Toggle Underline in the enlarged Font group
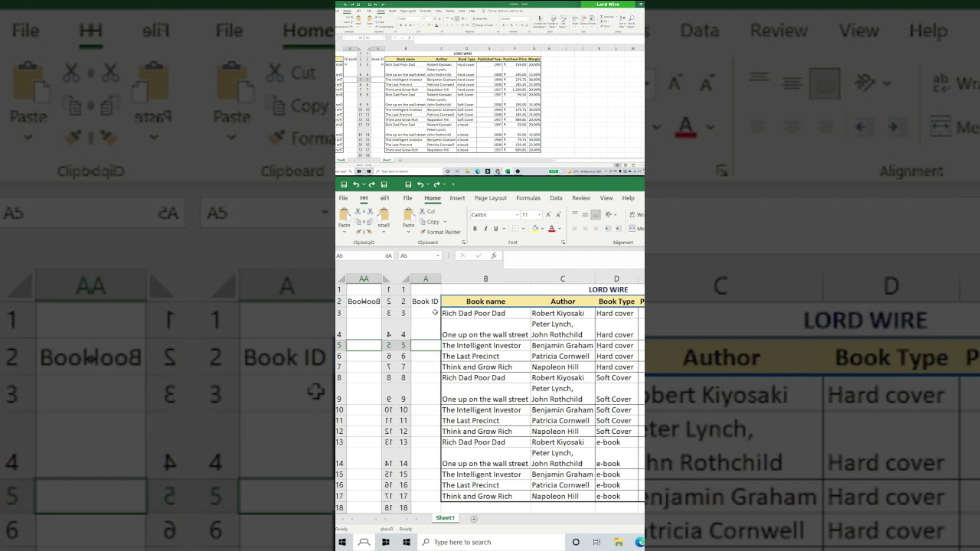 click(495, 229)
